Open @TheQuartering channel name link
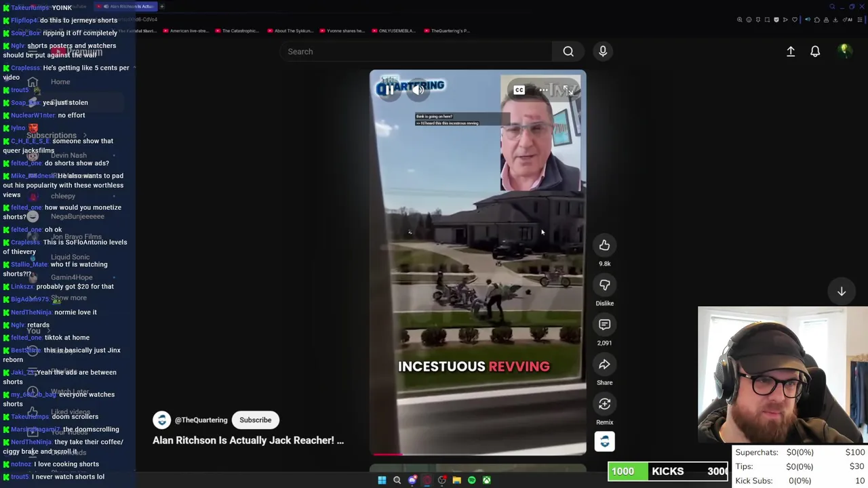Screen dimensions: 868x488 (x=201, y=420)
